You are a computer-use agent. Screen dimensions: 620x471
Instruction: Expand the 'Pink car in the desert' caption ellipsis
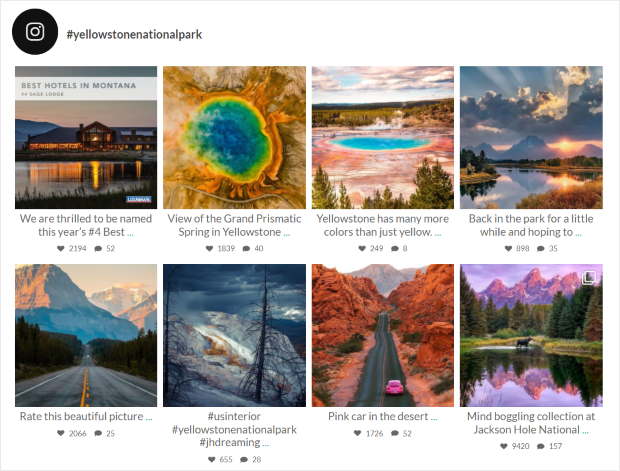[x=434, y=418]
